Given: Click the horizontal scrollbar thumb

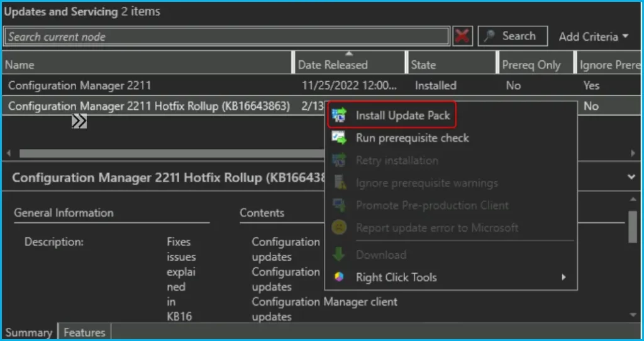Looking at the screenshot, I should point(172,153).
